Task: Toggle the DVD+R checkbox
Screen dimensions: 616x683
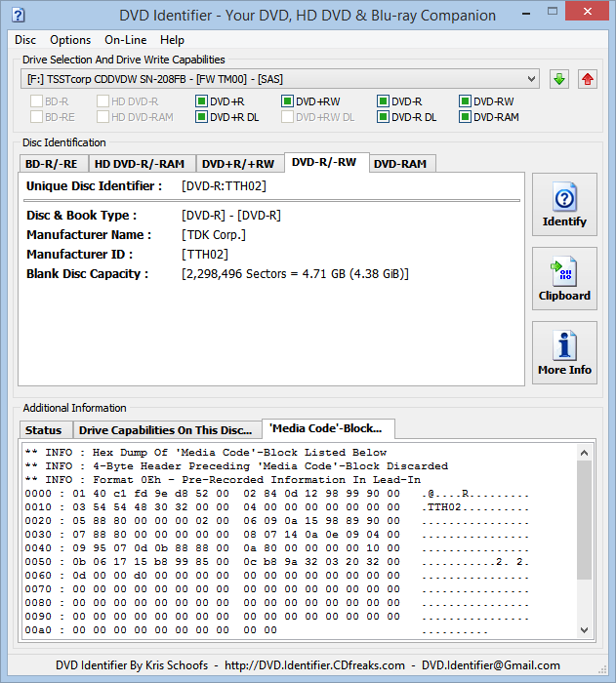Action: (201, 101)
